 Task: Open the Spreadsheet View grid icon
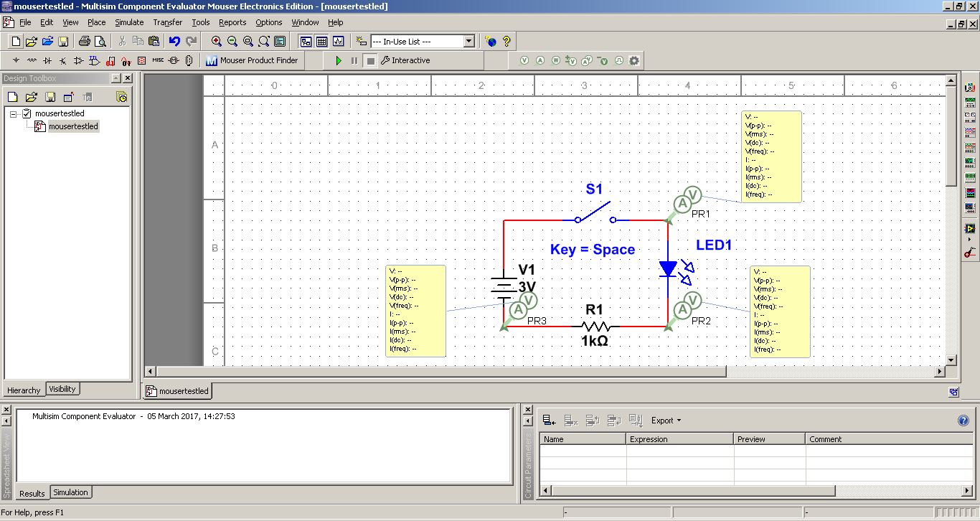(x=322, y=42)
